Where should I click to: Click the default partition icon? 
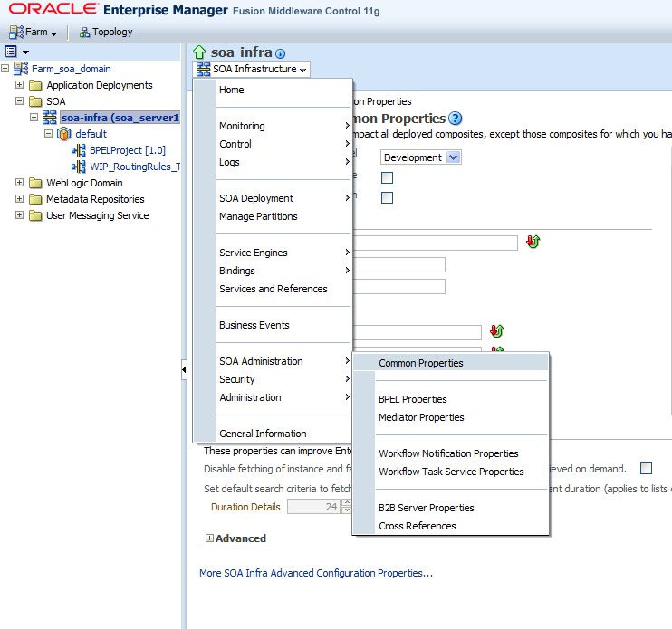[64, 134]
